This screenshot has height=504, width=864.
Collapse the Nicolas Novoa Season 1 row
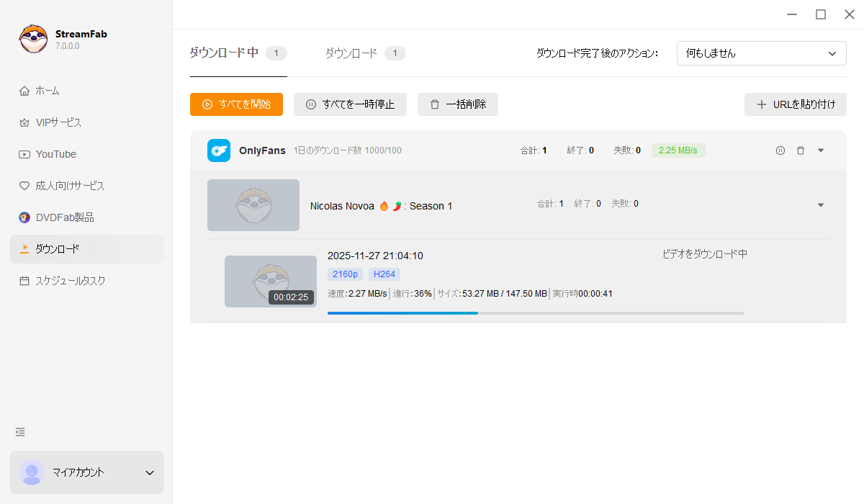(821, 205)
